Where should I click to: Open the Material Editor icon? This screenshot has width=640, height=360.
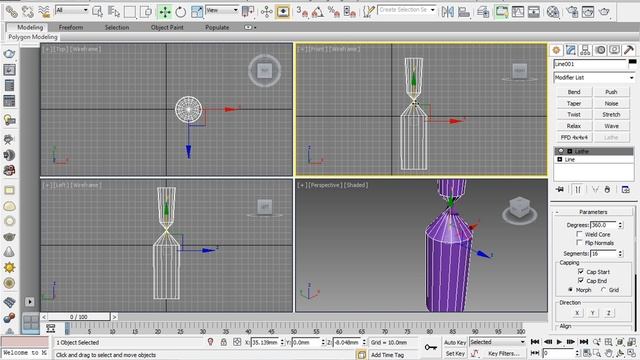click(553, 12)
